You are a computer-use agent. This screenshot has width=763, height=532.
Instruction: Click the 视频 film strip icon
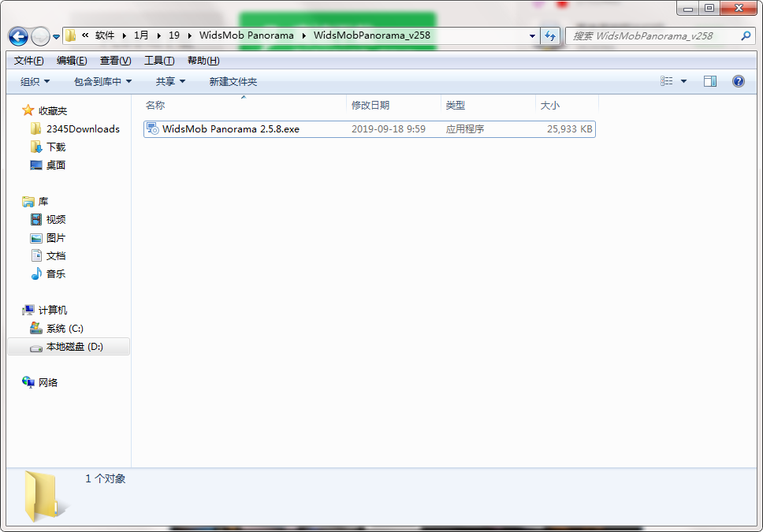[36, 220]
